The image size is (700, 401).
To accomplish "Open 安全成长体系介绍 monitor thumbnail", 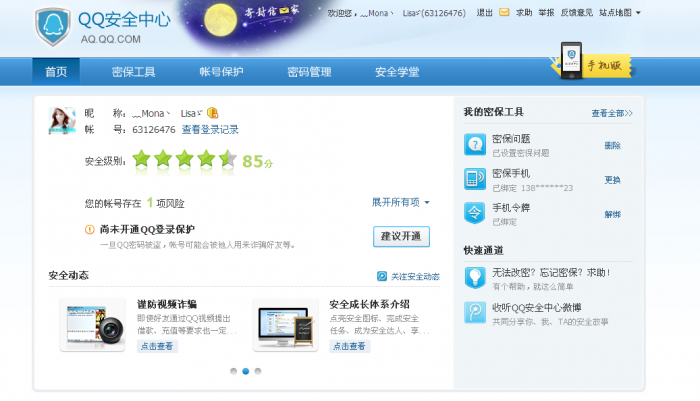I will (286, 325).
